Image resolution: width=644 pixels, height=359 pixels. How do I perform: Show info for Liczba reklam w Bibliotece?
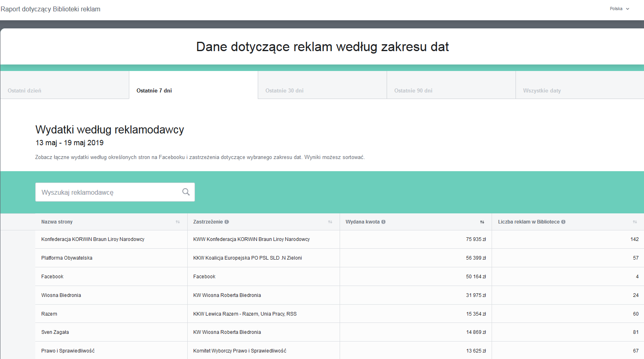[563, 222]
